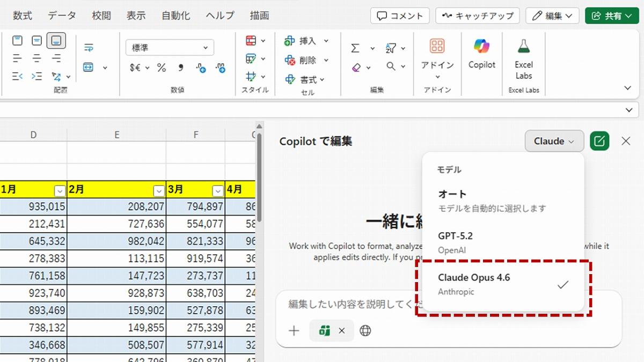The height and width of the screenshot is (362, 644).
Task: Toggle bottom vertical alignment button
Action: pyautogui.click(x=56, y=40)
